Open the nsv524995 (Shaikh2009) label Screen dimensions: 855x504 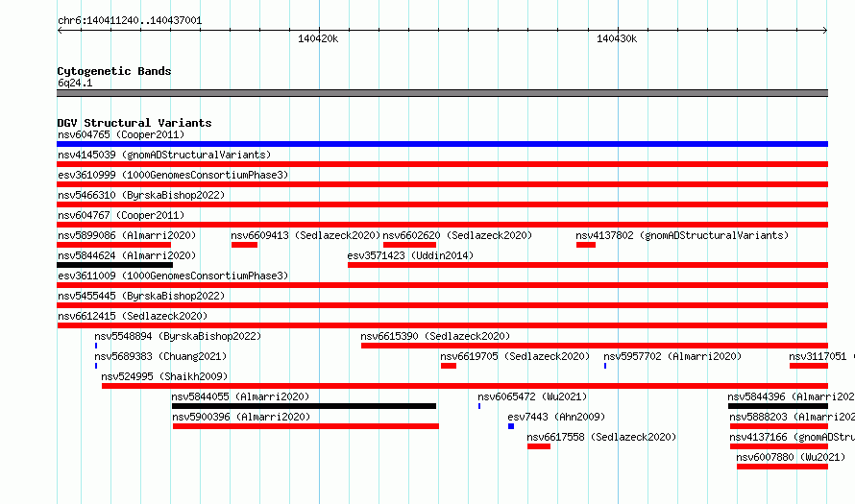164,376
